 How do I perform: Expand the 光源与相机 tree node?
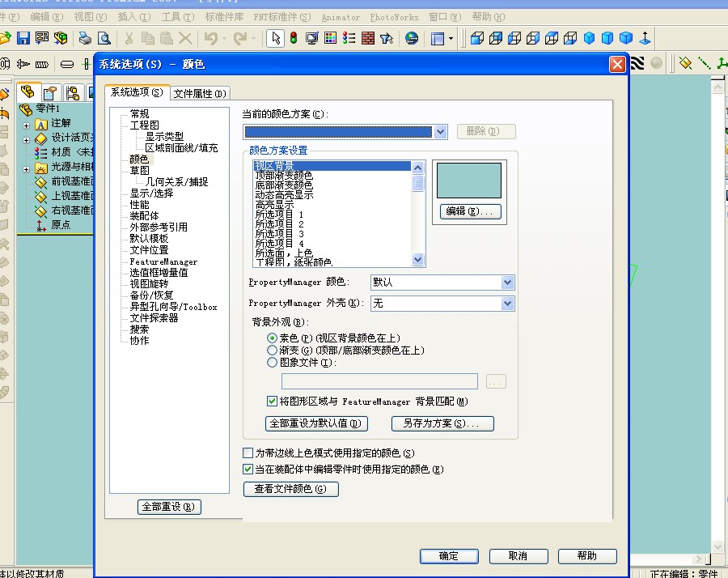(x=27, y=169)
